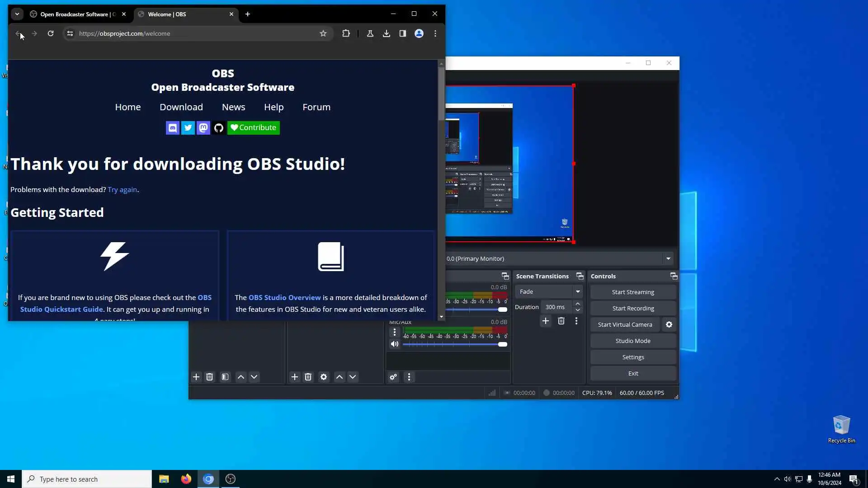Click Start Recording button
The image size is (868, 488).
pyautogui.click(x=633, y=308)
